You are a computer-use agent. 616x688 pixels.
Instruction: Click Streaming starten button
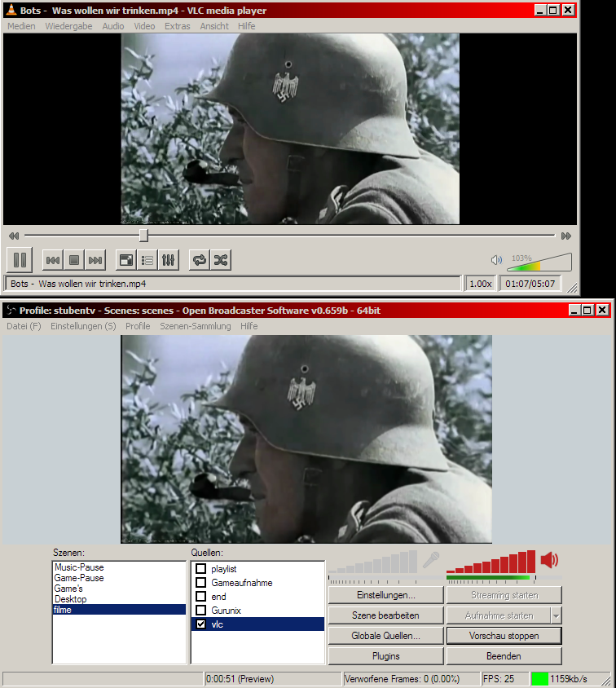click(504, 595)
